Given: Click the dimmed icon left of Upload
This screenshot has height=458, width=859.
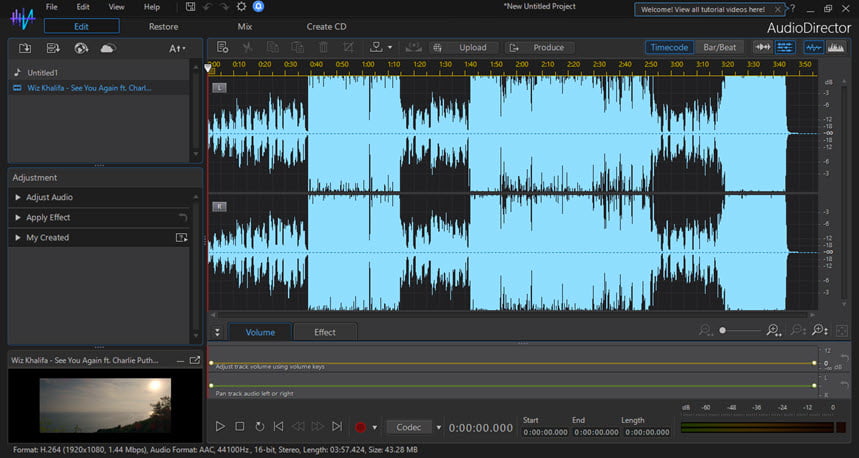Looking at the screenshot, I should (413, 47).
